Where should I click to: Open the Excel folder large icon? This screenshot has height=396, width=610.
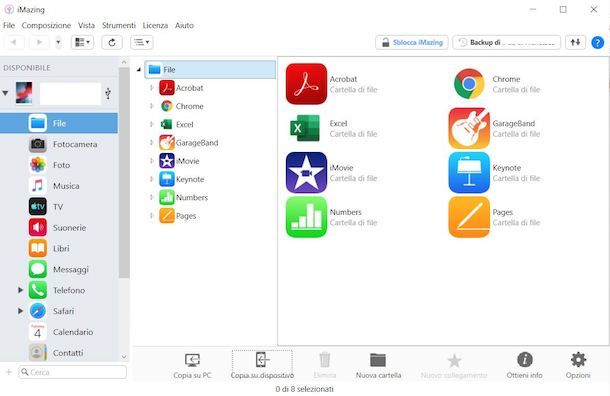(306, 128)
